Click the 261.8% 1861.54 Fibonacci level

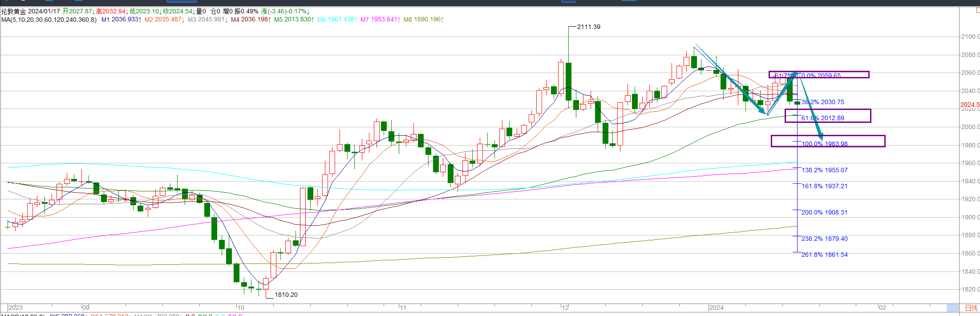(x=824, y=255)
